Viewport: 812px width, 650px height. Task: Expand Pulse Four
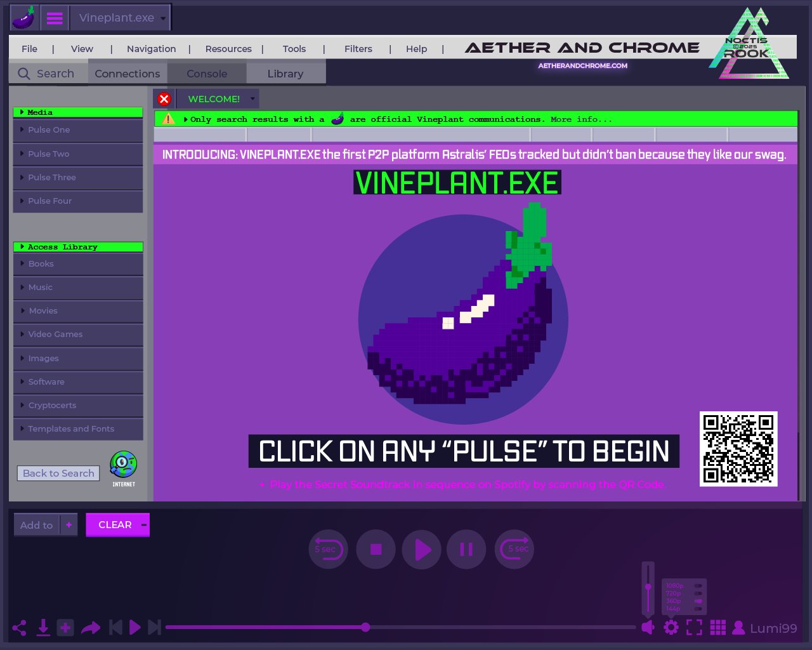(x=78, y=201)
